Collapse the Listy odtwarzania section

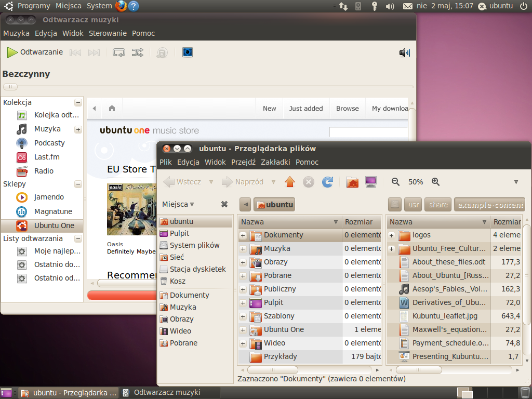pyautogui.click(x=78, y=238)
